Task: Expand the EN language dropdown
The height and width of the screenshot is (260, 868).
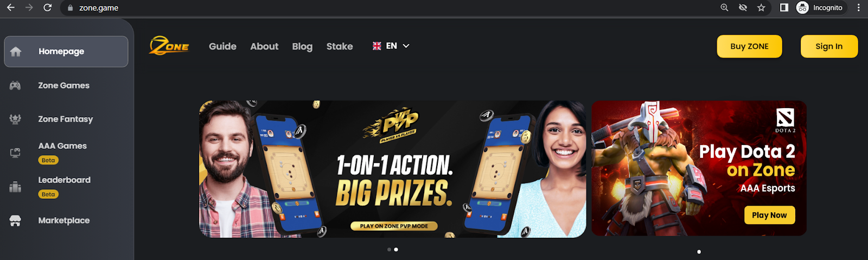Action: coord(391,46)
